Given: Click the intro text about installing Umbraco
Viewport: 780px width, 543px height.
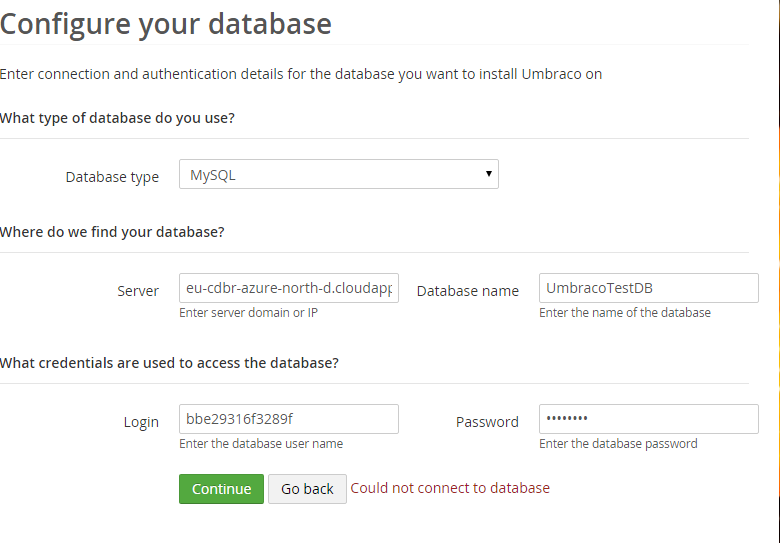Looking at the screenshot, I should (x=300, y=74).
